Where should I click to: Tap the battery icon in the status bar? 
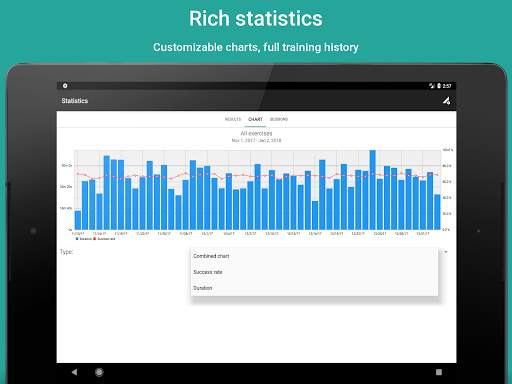tap(439, 86)
